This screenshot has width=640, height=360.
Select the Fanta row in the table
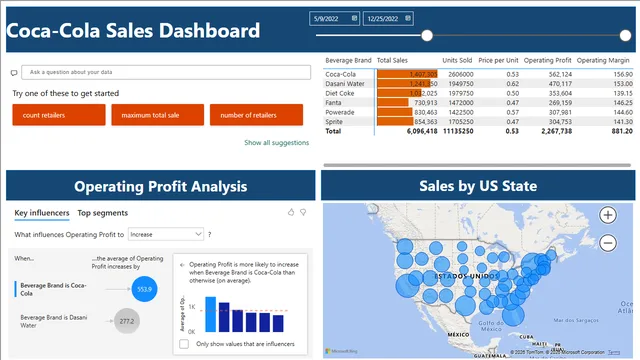479,102
